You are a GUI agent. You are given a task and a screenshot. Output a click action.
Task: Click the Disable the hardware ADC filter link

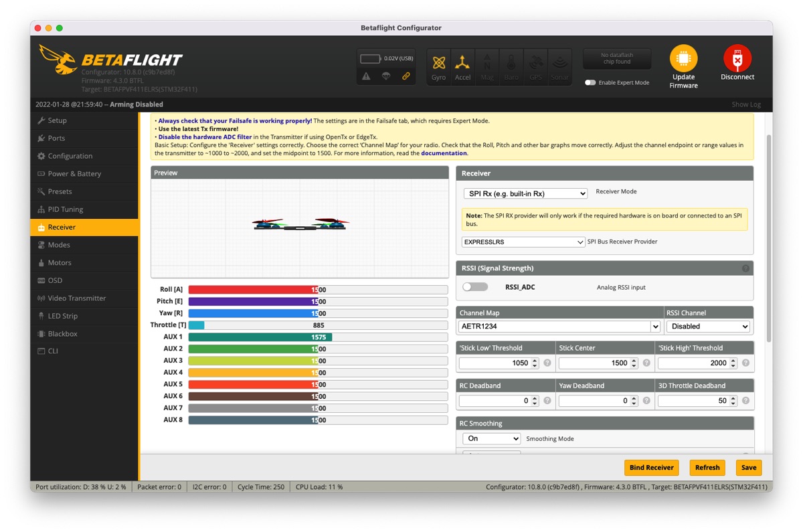click(x=205, y=137)
